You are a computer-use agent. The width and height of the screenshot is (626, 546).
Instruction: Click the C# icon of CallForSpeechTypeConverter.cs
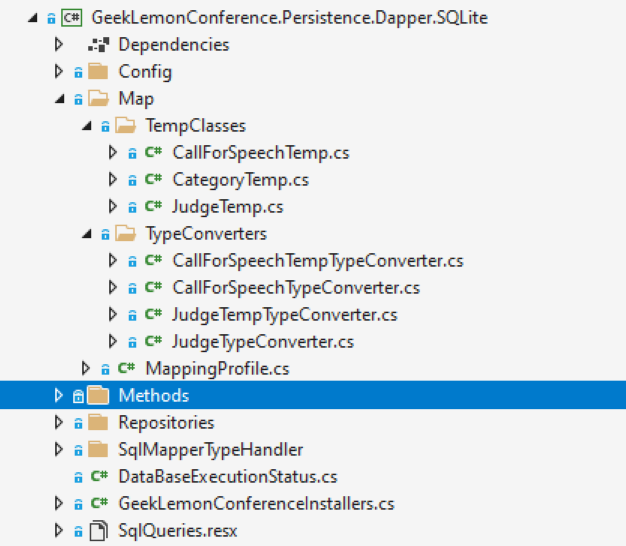153,287
